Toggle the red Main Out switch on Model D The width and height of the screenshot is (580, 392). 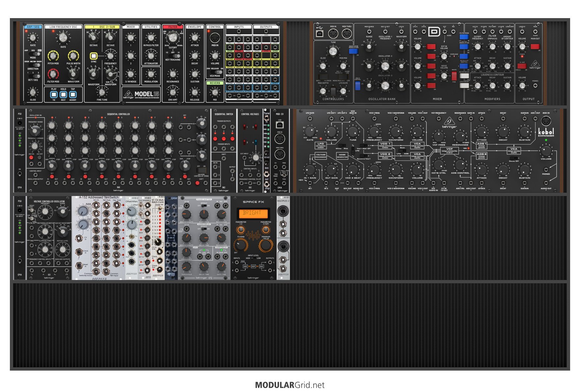click(535, 47)
